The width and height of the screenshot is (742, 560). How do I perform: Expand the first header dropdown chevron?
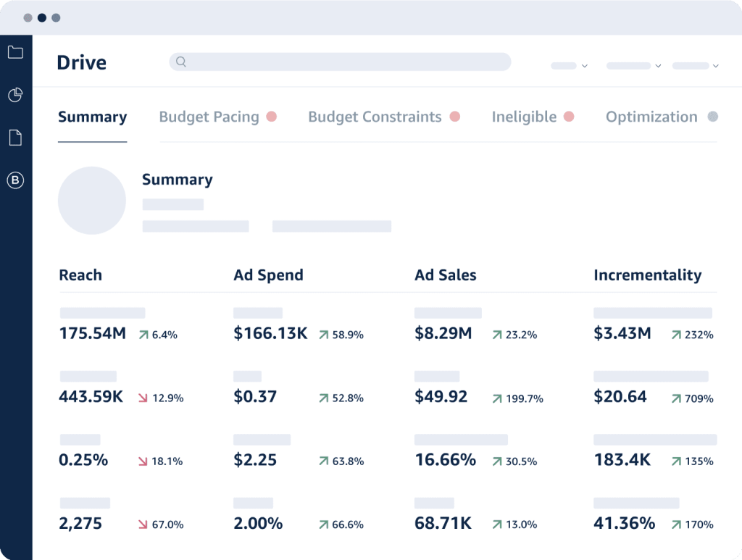tap(585, 66)
